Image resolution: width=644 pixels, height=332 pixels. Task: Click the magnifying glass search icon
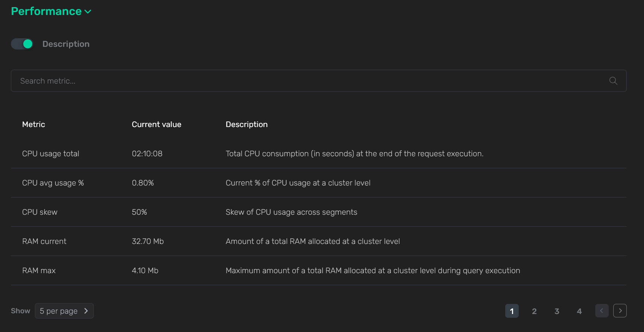pos(613,81)
